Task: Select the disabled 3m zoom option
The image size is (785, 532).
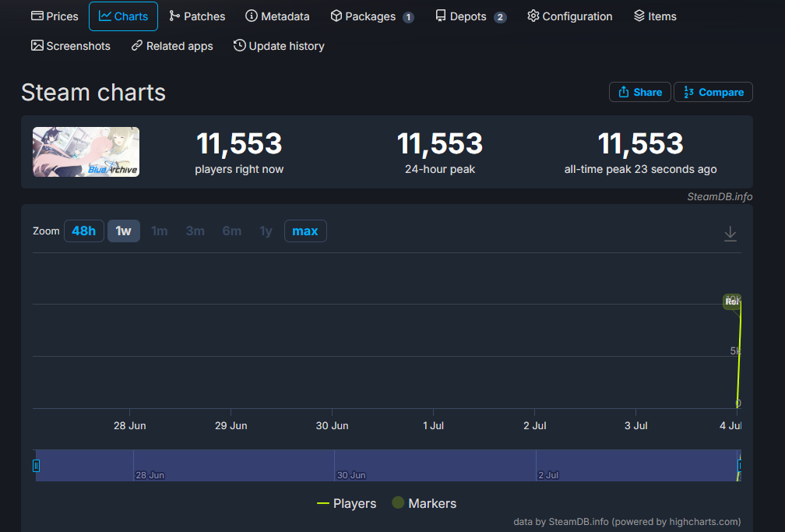Action: click(195, 231)
